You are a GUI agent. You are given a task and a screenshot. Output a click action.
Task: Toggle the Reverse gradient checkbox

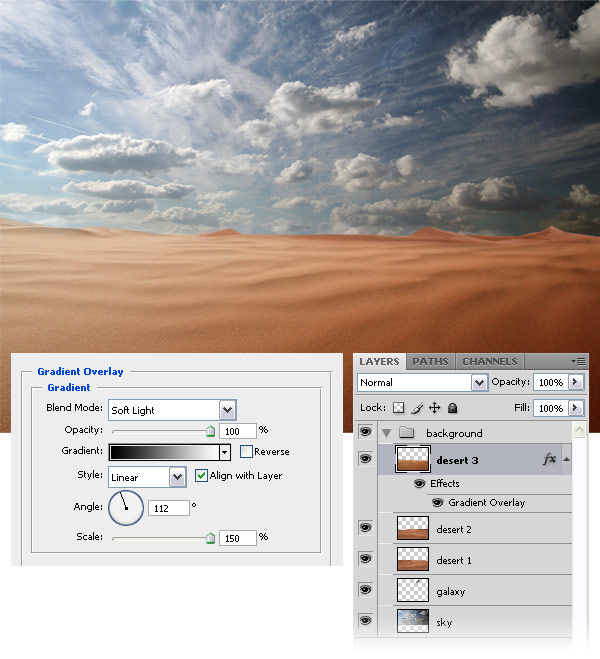(246, 452)
